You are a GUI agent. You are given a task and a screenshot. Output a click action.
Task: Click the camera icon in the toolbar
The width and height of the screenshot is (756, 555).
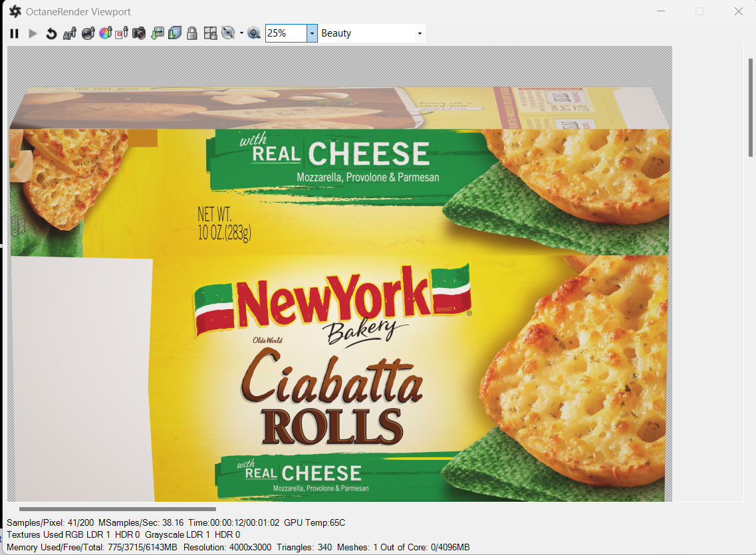pos(139,33)
